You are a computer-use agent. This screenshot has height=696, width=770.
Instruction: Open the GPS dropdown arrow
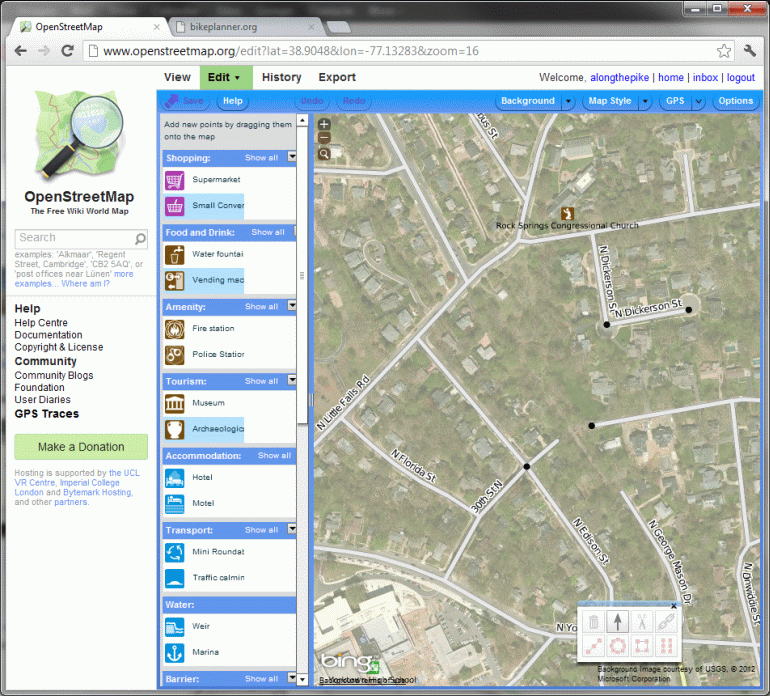[x=698, y=102]
